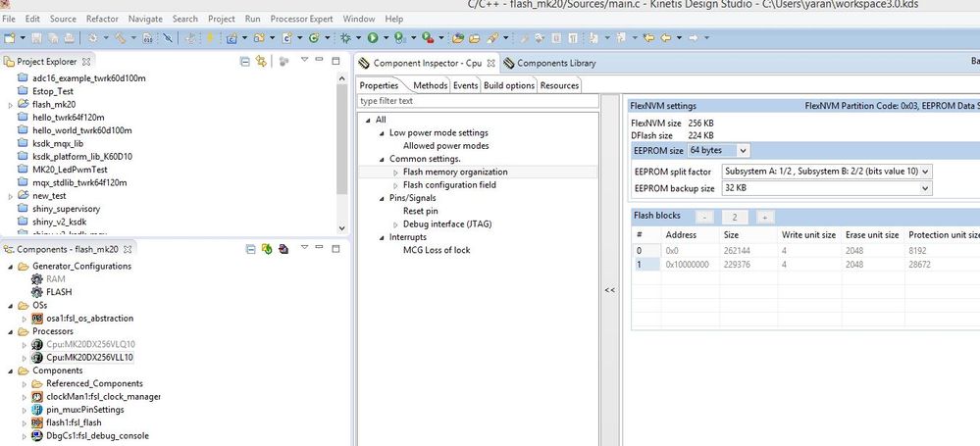This screenshot has width=980, height=446.
Task: Click the Save icon in the toolbar
Action: 37,38
